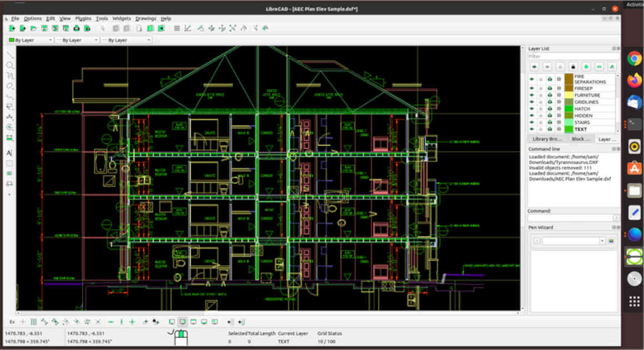This screenshot has width=644, height=350.
Task: Select the Line tool in the left toolbar
Action: 9,54
